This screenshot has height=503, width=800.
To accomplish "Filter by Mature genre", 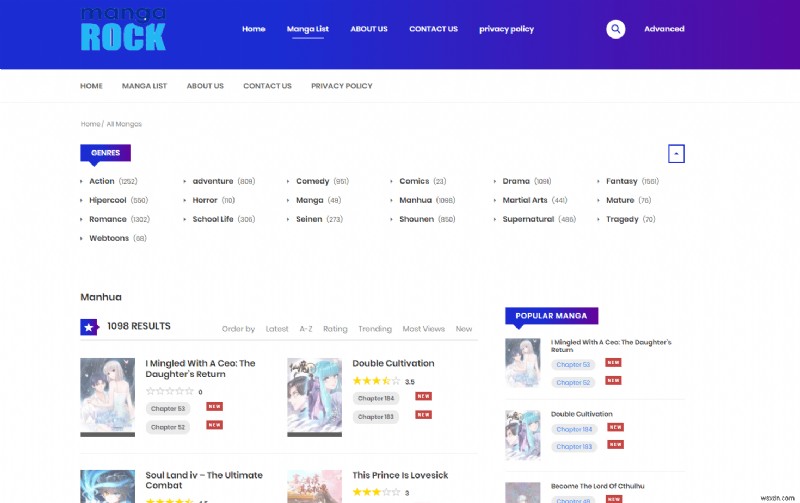I will click(x=620, y=200).
